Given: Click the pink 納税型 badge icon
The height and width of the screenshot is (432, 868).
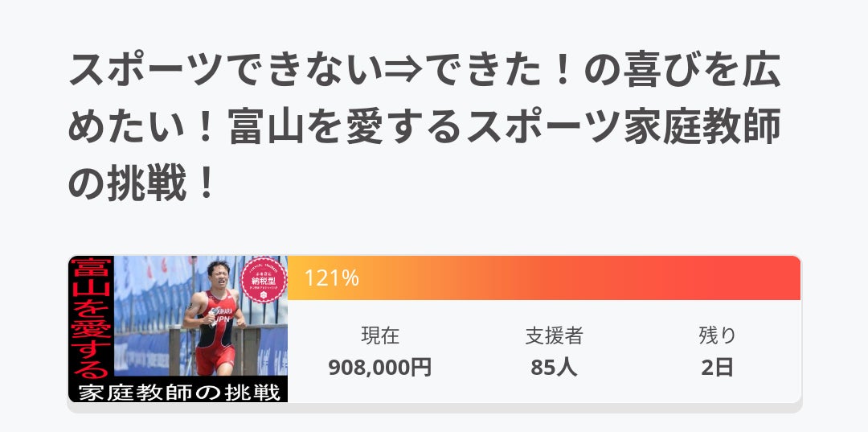Looking at the screenshot, I should (x=264, y=279).
